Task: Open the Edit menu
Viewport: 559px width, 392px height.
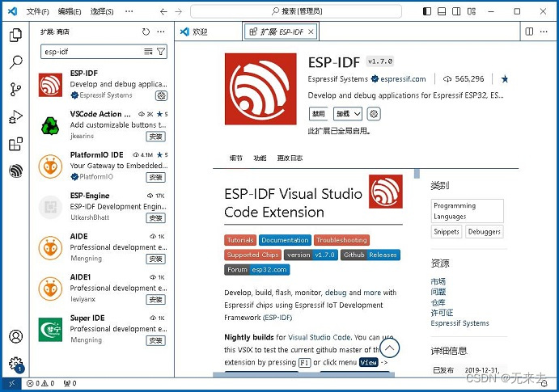Action: 70,12
